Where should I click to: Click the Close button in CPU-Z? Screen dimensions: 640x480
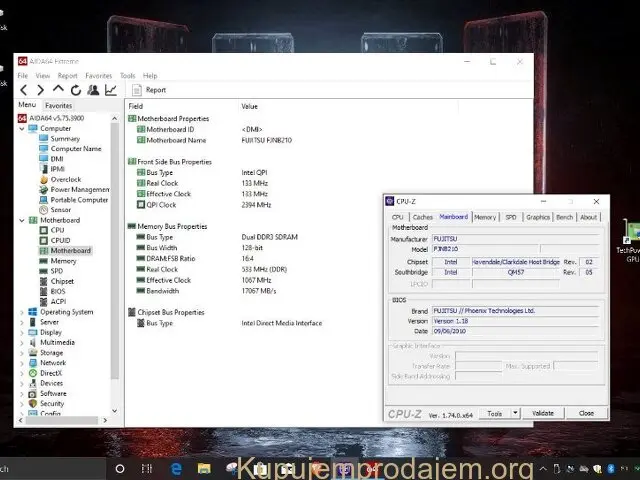coord(586,413)
